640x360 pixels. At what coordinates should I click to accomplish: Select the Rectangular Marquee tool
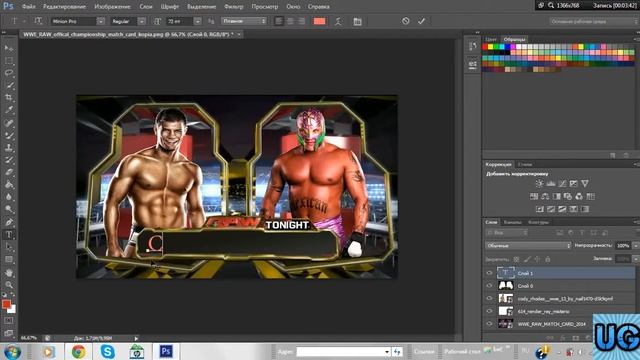9,61
